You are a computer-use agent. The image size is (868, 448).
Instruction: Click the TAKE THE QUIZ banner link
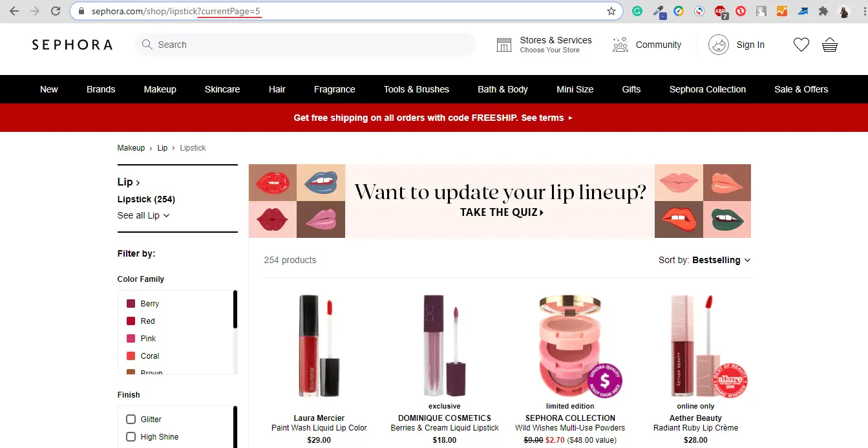502,212
